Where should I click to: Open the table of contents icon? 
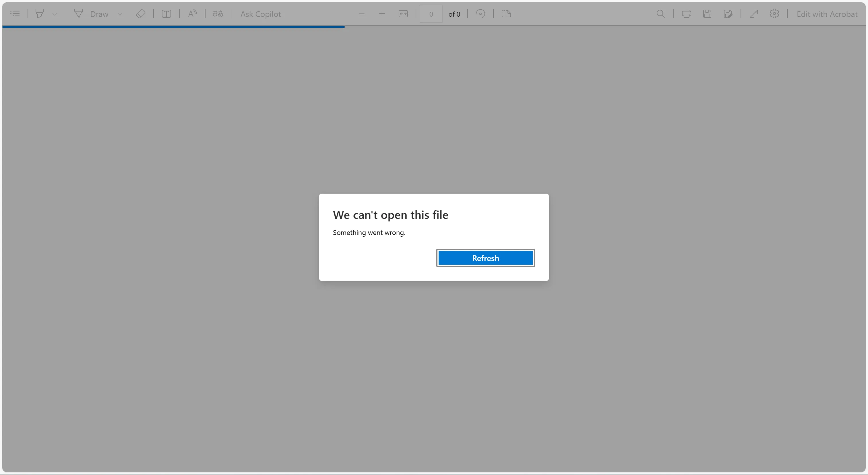(x=15, y=14)
